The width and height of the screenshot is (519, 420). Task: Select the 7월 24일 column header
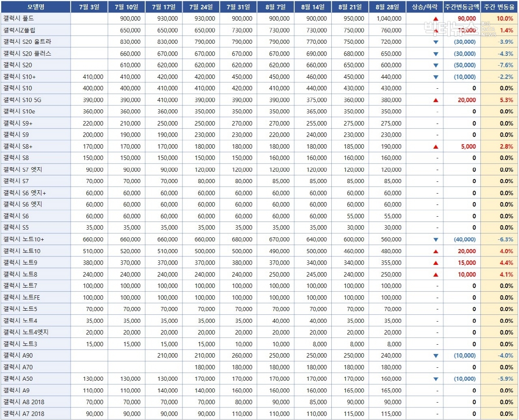(x=201, y=7)
